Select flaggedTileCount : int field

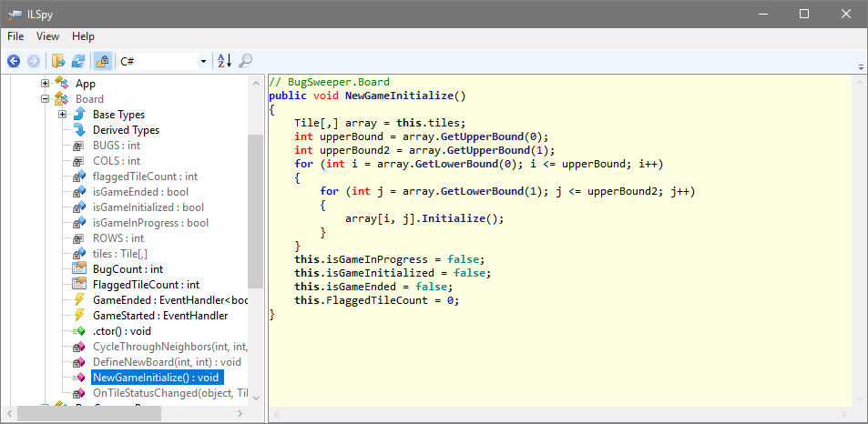coord(146,177)
